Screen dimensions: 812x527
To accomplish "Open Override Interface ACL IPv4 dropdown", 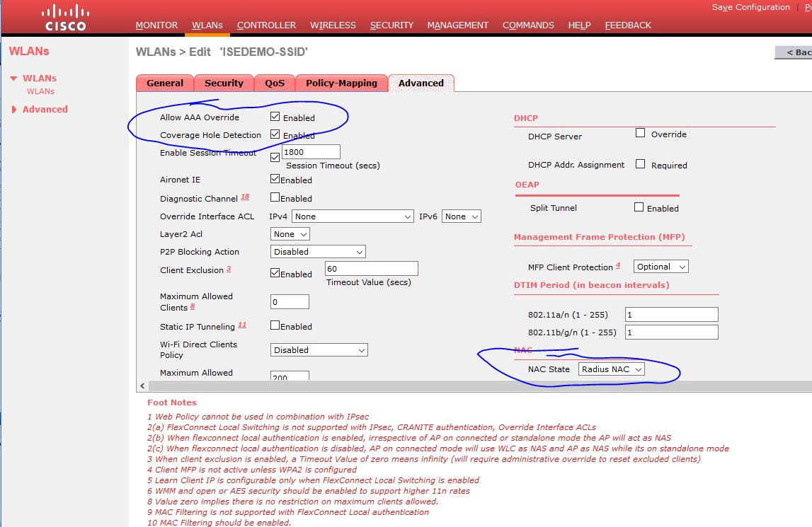I will tap(353, 216).
